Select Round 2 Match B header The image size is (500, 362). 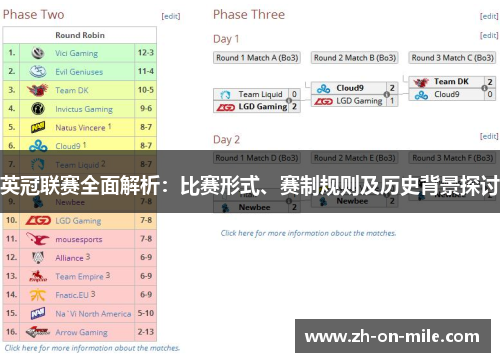355,58
